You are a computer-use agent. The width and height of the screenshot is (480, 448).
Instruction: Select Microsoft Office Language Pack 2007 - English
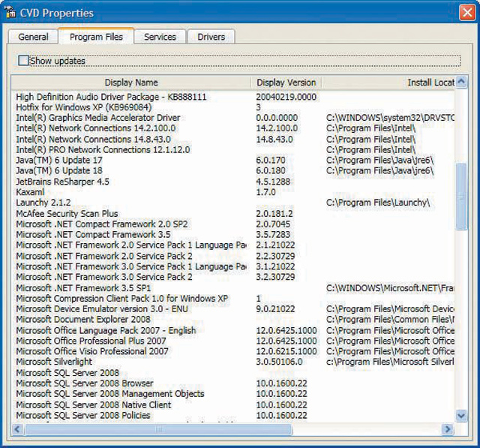click(x=106, y=330)
